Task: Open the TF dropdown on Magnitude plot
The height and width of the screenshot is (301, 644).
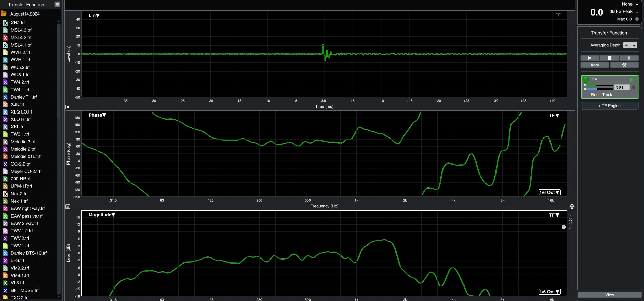Action: click(x=554, y=215)
